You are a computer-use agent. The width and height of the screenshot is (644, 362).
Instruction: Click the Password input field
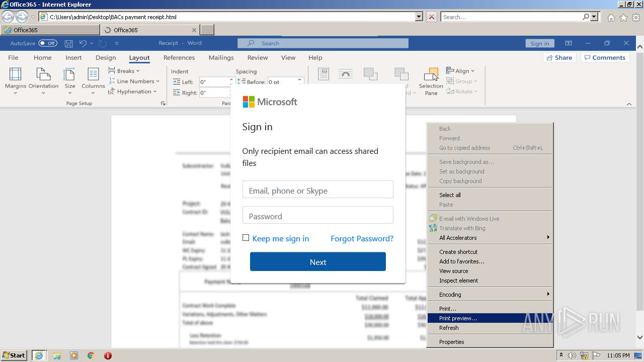318,215
